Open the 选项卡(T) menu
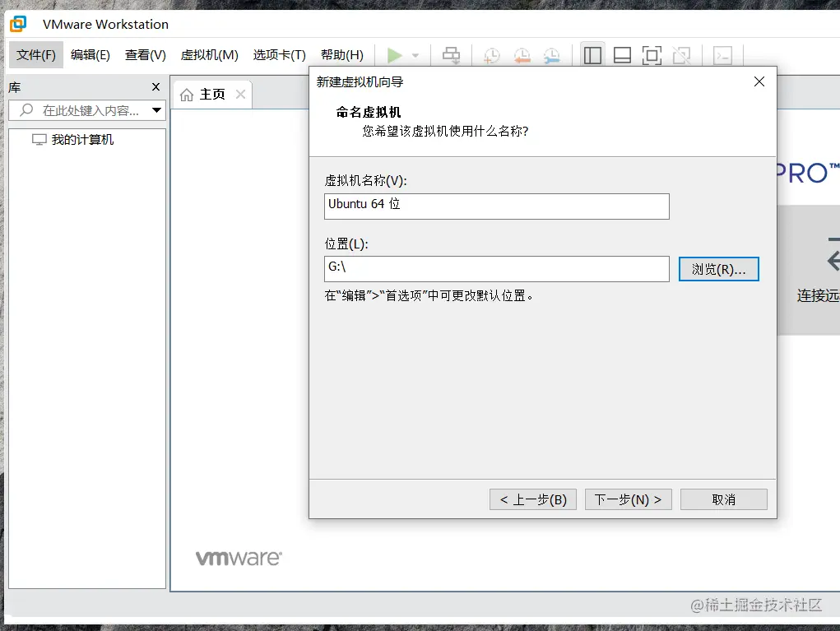This screenshot has height=631, width=840. click(279, 54)
